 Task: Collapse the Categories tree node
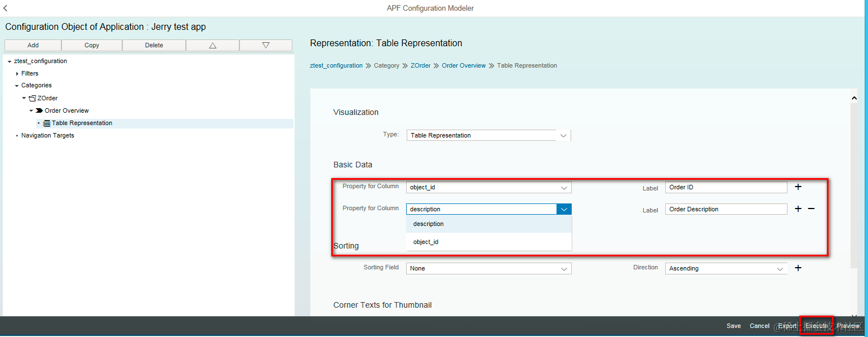pos(17,86)
